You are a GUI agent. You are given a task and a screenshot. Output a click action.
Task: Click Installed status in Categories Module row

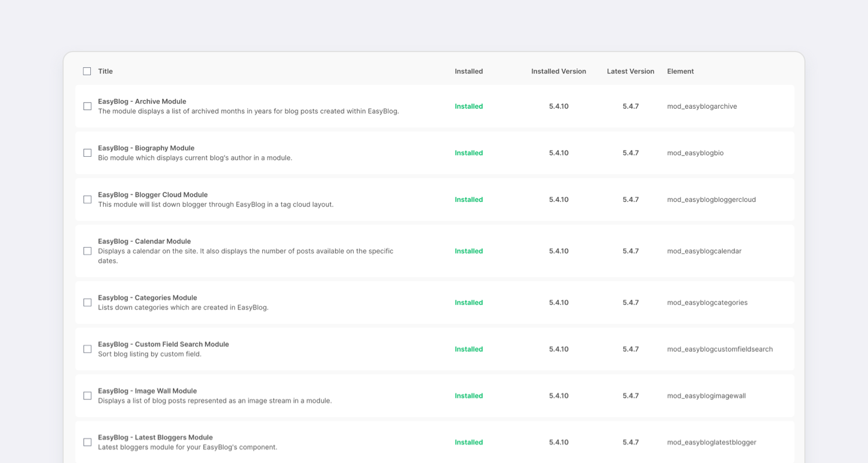[x=469, y=303]
